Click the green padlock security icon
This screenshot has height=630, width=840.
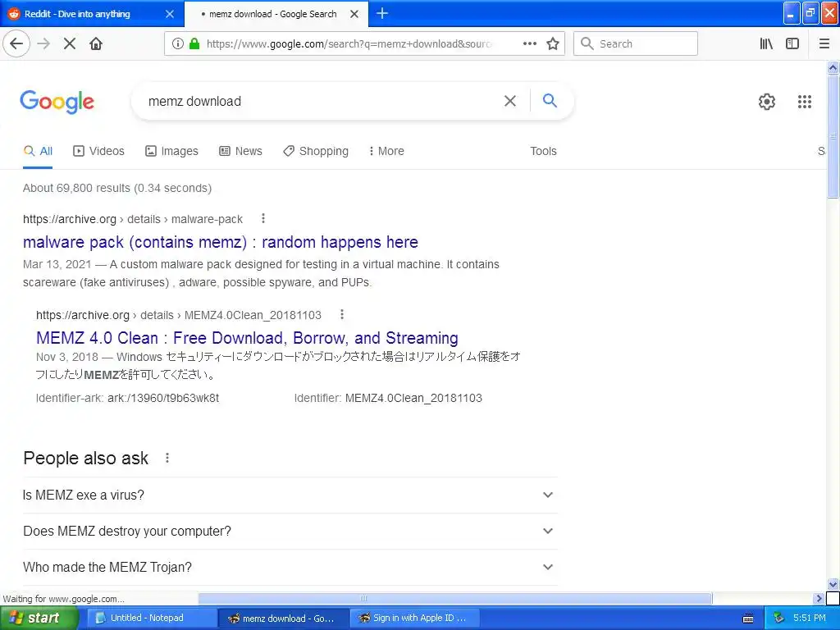(194, 43)
